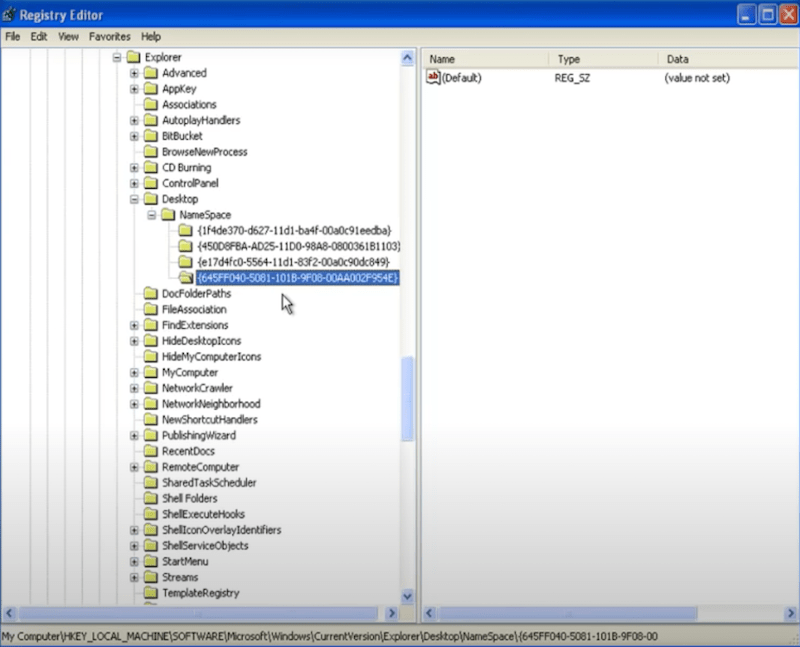Expand the ControlPanel key
This screenshot has height=647, width=800.
pos(134,183)
